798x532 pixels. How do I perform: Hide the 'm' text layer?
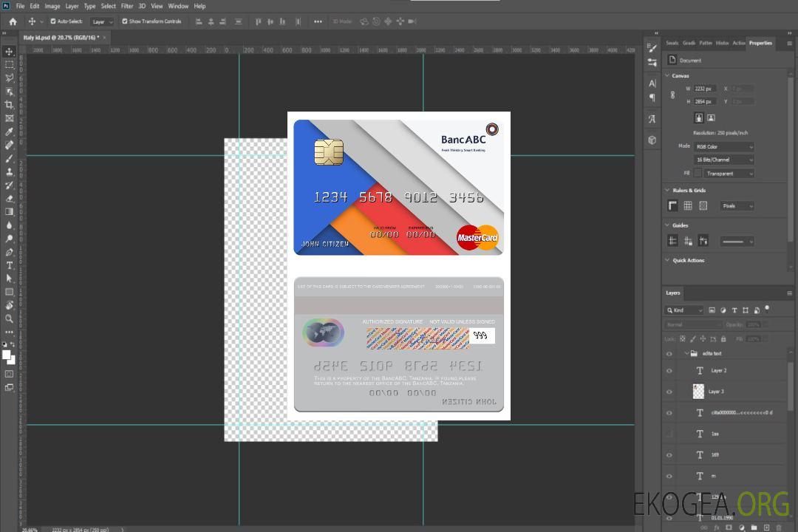click(669, 477)
